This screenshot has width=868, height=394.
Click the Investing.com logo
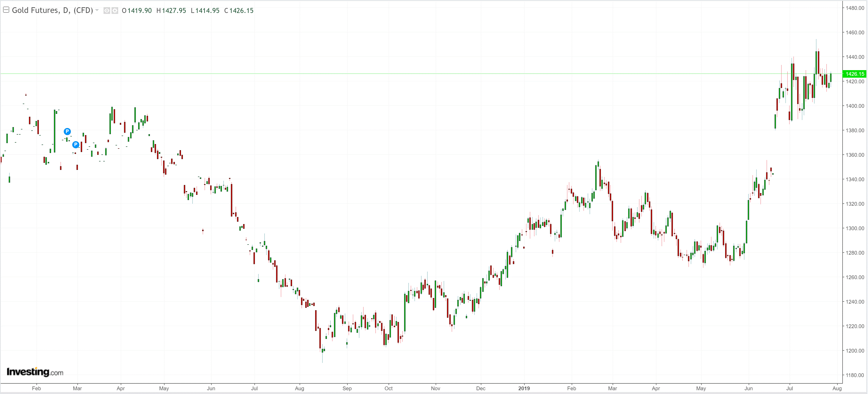pos(35,372)
